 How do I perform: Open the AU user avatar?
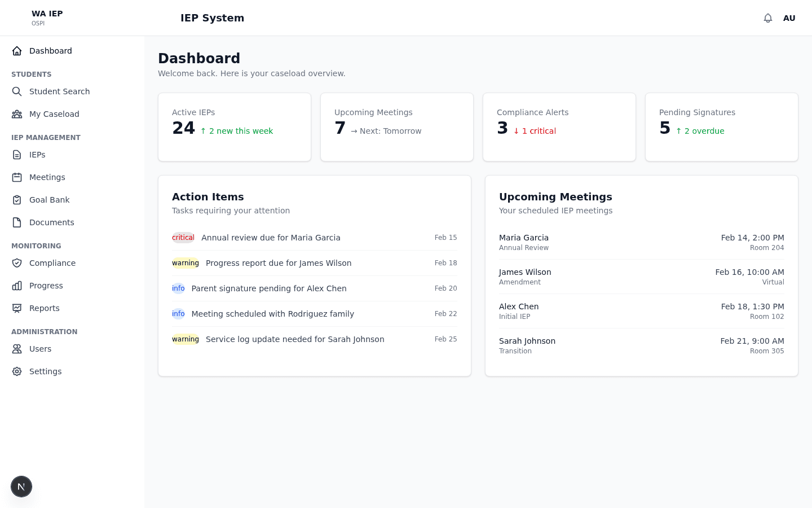click(789, 17)
